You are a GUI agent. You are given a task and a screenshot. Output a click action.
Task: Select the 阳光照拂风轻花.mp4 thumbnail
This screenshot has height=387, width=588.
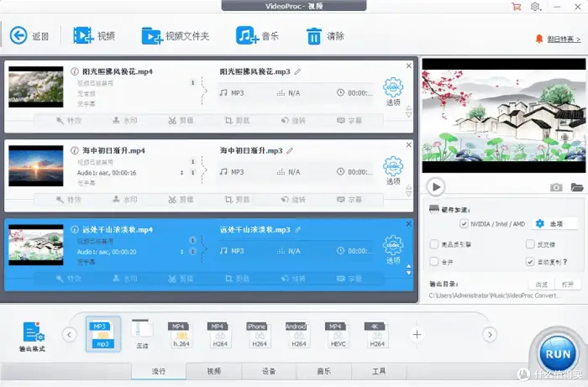(36, 87)
